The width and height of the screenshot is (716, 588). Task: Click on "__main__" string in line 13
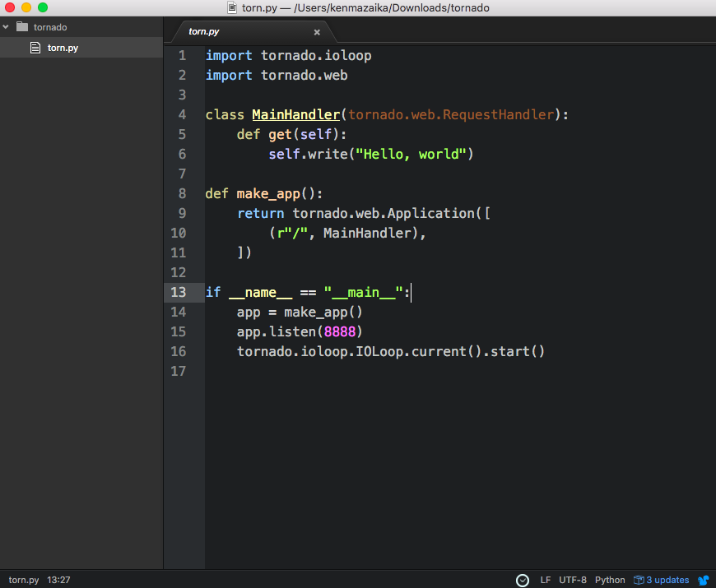click(x=364, y=292)
